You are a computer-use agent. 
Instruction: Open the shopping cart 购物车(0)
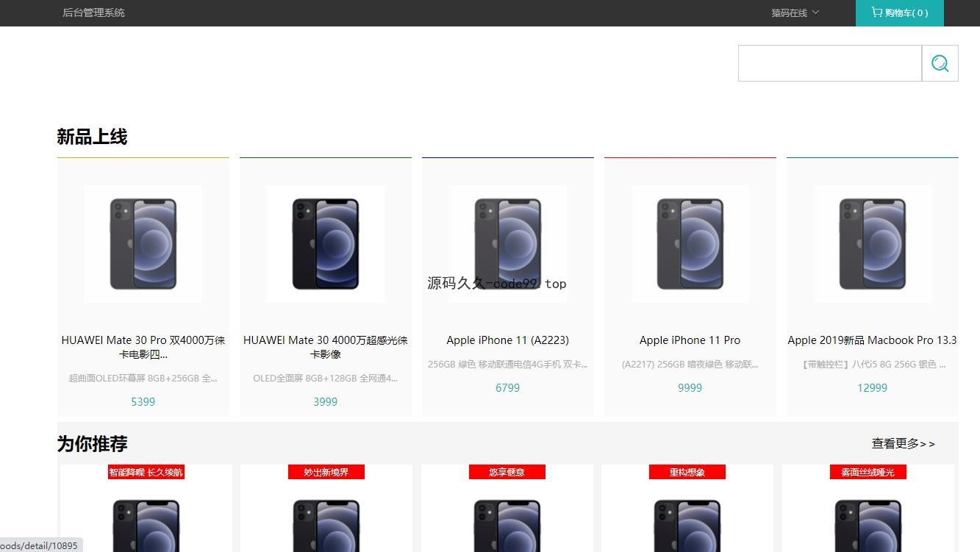click(x=899, y=12)
